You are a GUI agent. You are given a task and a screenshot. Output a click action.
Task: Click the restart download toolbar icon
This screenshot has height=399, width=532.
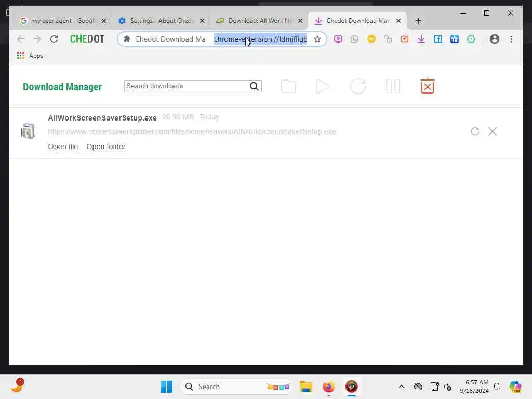(358, 86)
